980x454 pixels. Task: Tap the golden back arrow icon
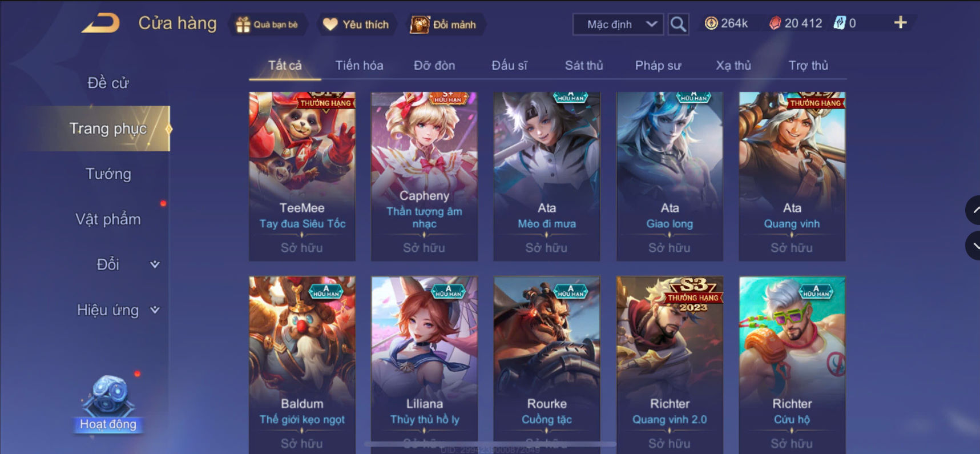(101, 23)
